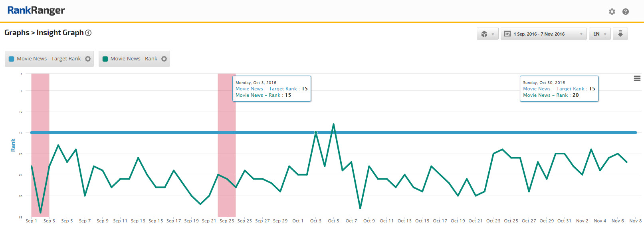Click the Oct 3 data point marker
Viewport: 644px width, 228px height.
click(315, 132)
